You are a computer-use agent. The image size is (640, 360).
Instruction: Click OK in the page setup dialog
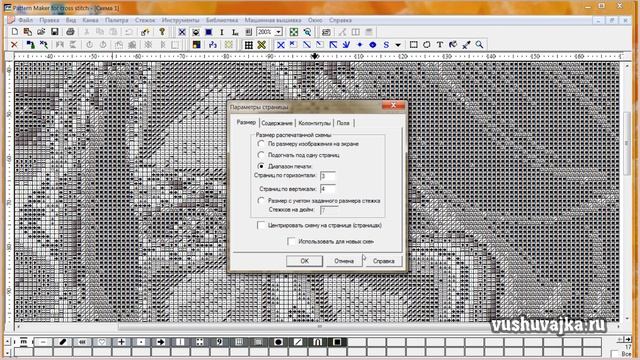pyautogui.click(x=304, y=261)
